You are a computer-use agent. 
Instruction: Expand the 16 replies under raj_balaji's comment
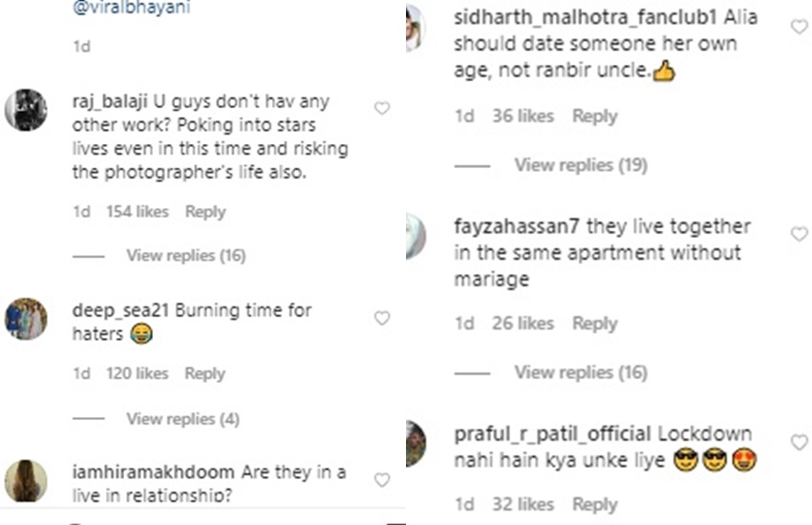(x=185, y=256)
